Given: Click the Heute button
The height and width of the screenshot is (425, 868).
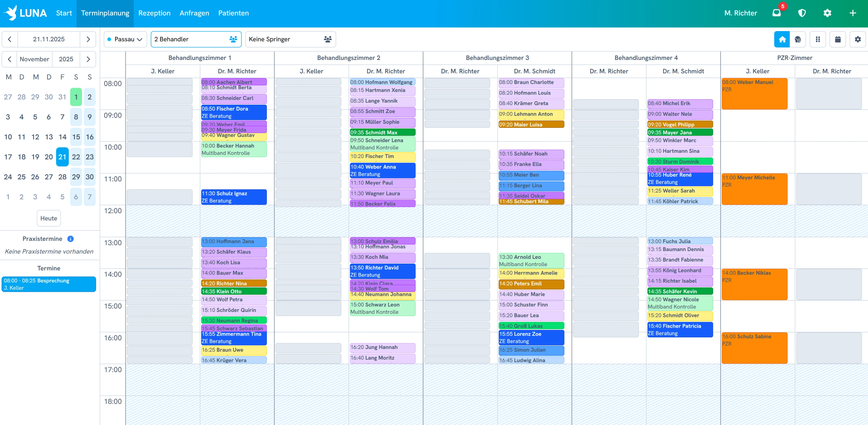Looking at the screenshot, I should [x=49, y=218].
